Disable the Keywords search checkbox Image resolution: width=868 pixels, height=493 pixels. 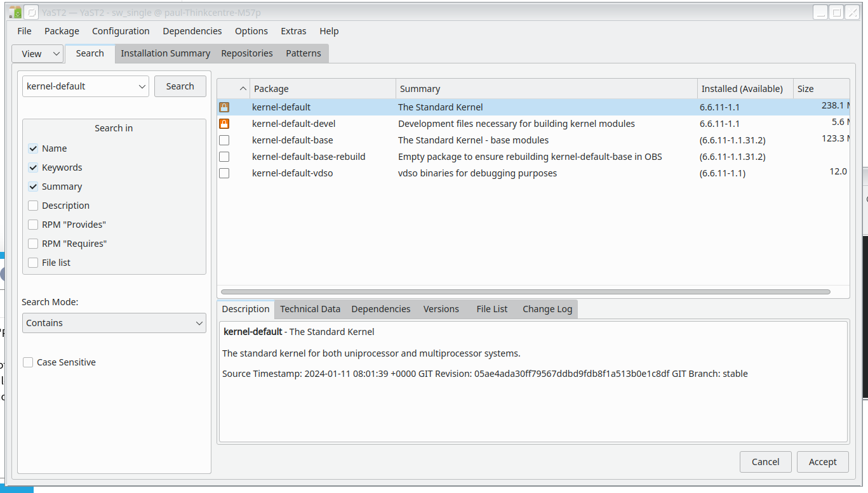point(32,167)
